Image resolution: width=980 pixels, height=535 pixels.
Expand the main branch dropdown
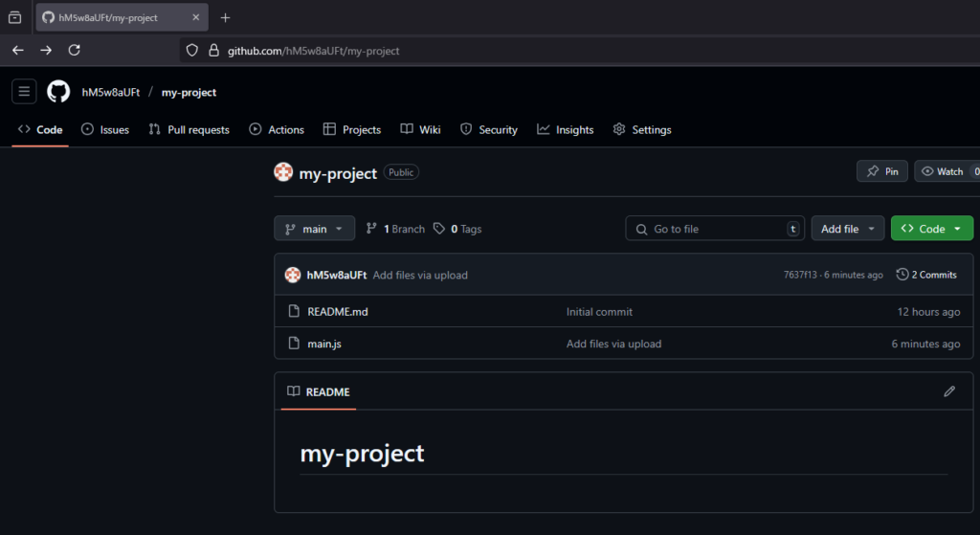[314, 229]
